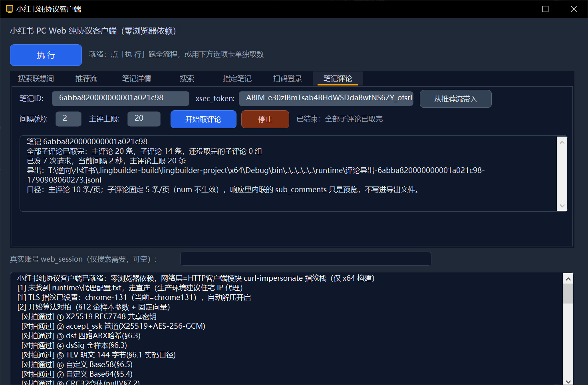Viewport: 588px width, 385px height.
Task: Click log line ④ dsSig 金样本
Action: [74, 345]
